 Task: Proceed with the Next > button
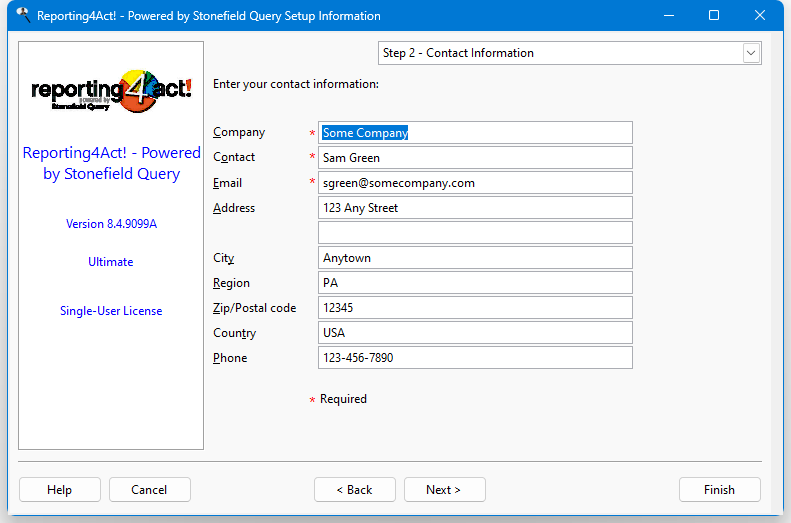[444, 490]
